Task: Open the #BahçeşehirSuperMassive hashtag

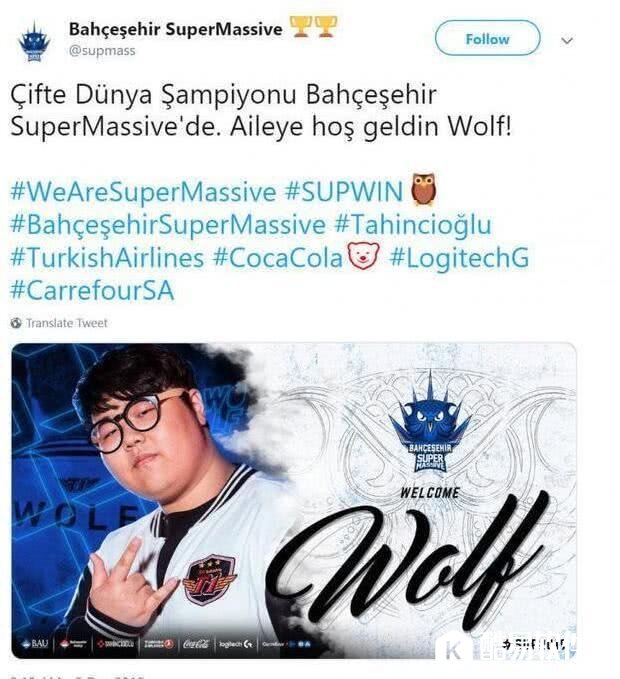Action: point(168,224)
